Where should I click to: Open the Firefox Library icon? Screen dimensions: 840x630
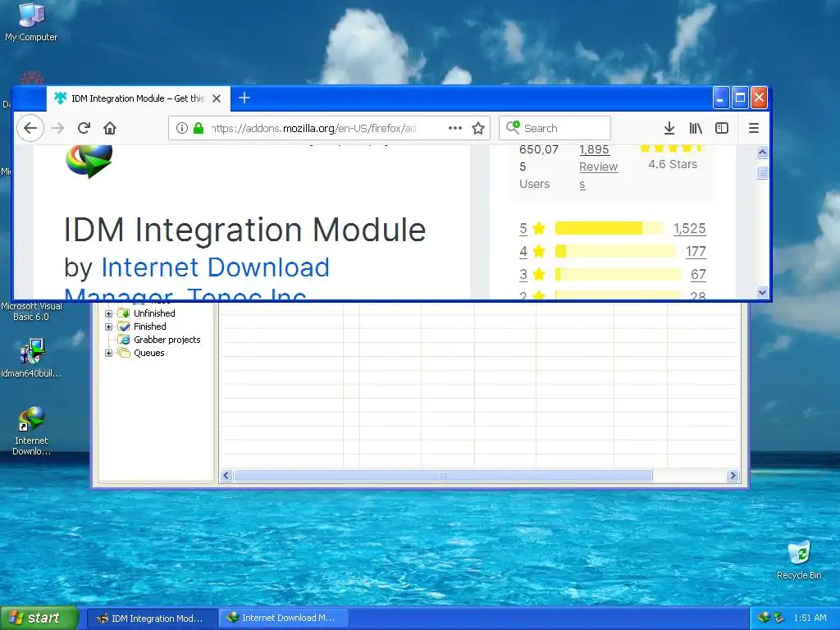click(x=696, y=128)
